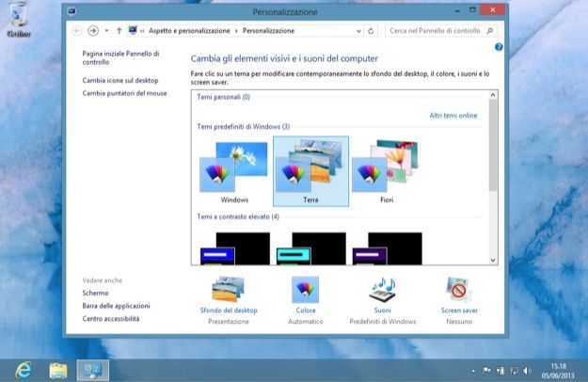Open the 'Suoni' settings icon
The width and height of the screenshot is (588, 382).
pos(383,289)
